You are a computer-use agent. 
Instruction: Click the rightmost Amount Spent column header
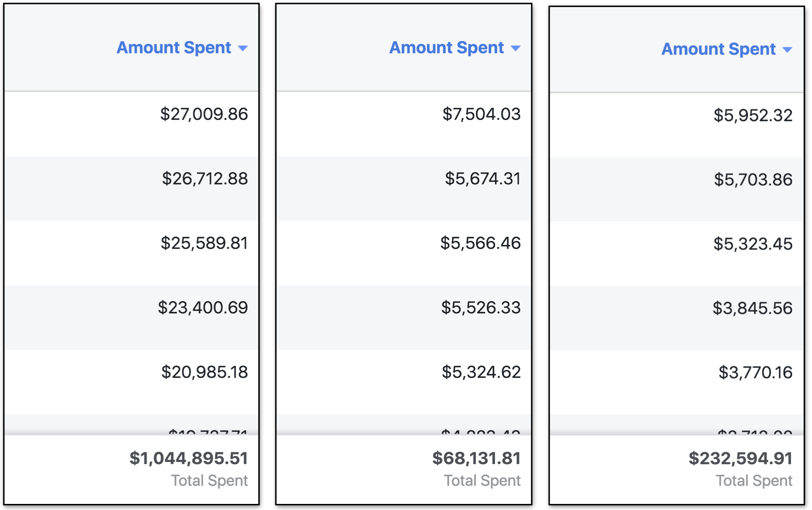[718, 49]
